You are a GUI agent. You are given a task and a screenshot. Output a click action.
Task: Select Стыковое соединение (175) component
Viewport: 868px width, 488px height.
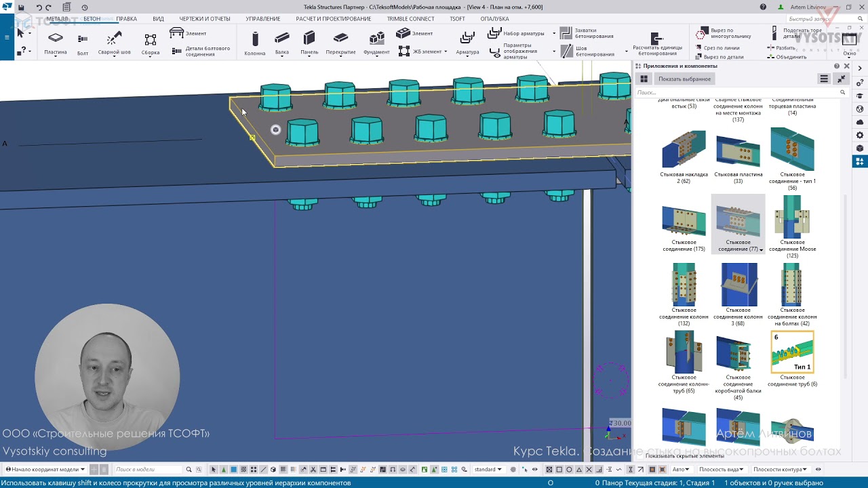[x=684, y=224]
